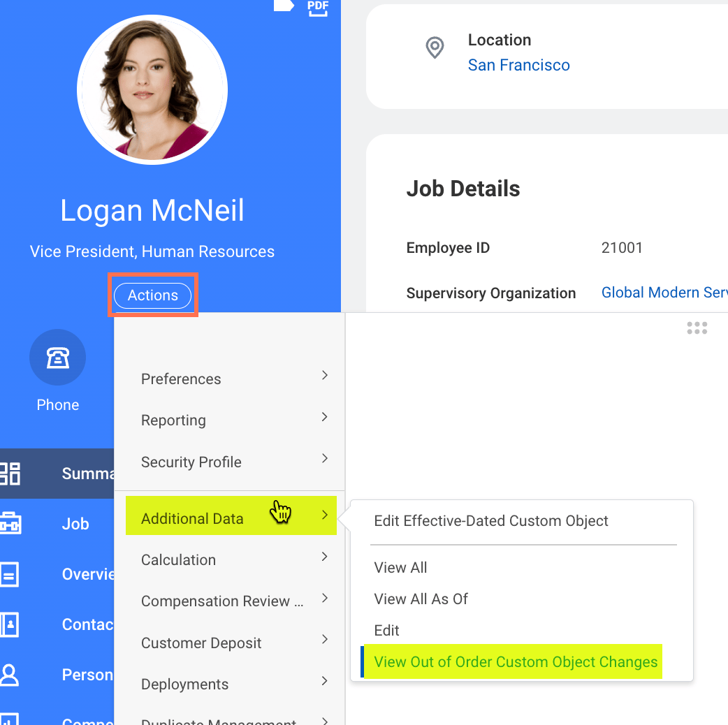Open Logan McNeil's profile photo
728x725 pixels.
[152, 89]
